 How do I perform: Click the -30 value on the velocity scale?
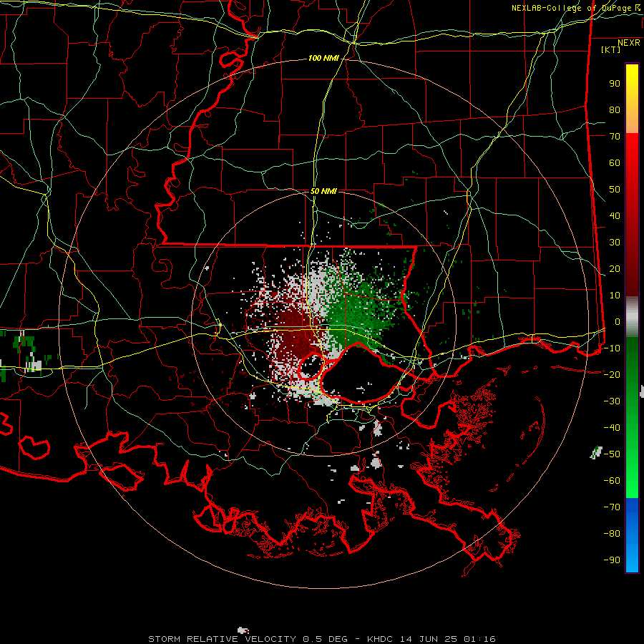coord(612,401)
